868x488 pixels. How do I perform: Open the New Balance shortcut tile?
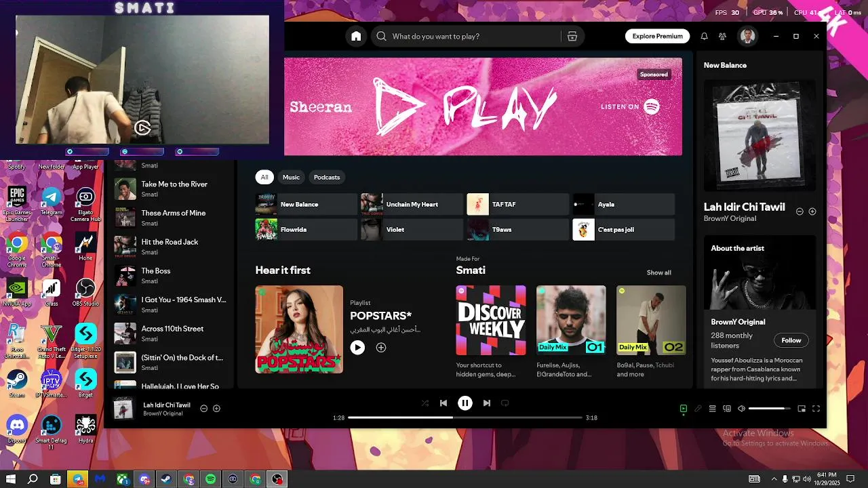tap(307, 204)
